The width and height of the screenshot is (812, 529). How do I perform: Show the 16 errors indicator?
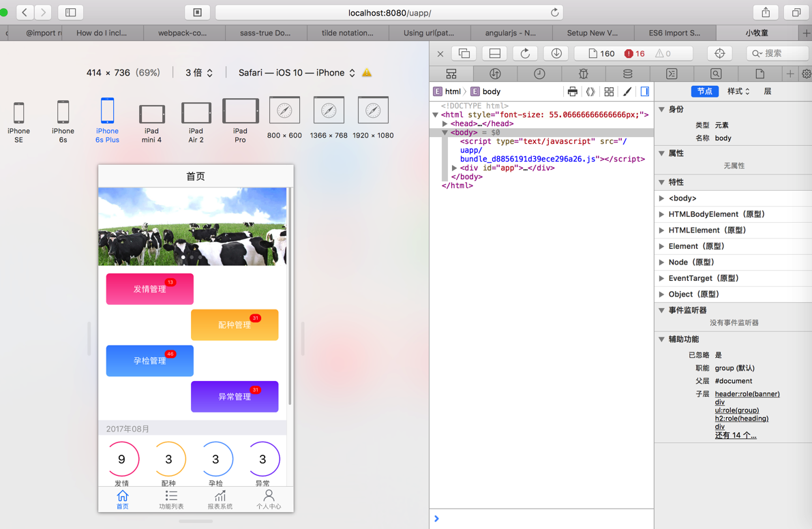(x=634, y=53)
